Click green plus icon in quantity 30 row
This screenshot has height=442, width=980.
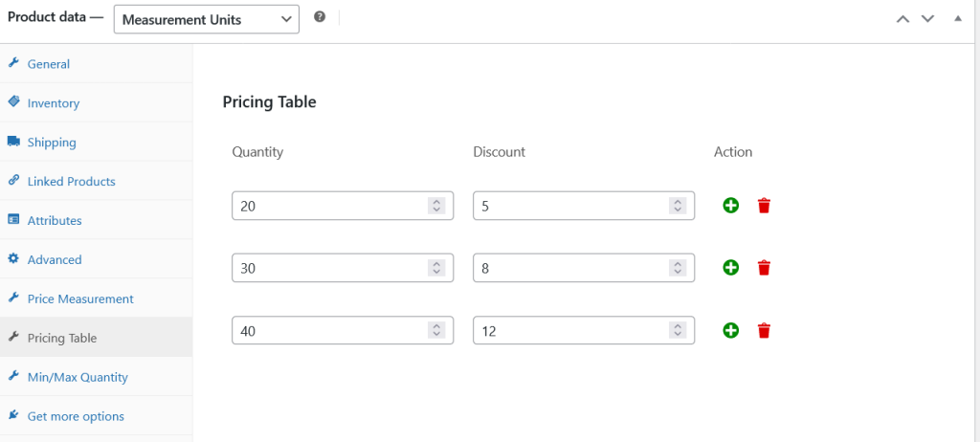[730, 268]
